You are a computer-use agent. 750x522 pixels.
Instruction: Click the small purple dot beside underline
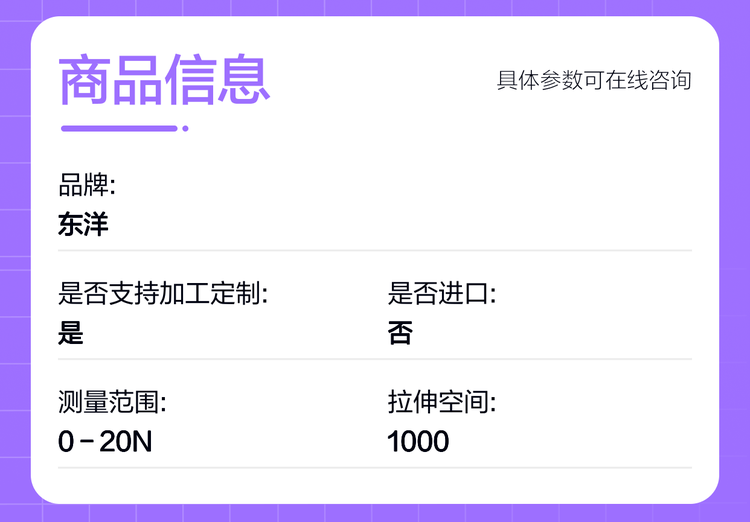coord(185,128)
